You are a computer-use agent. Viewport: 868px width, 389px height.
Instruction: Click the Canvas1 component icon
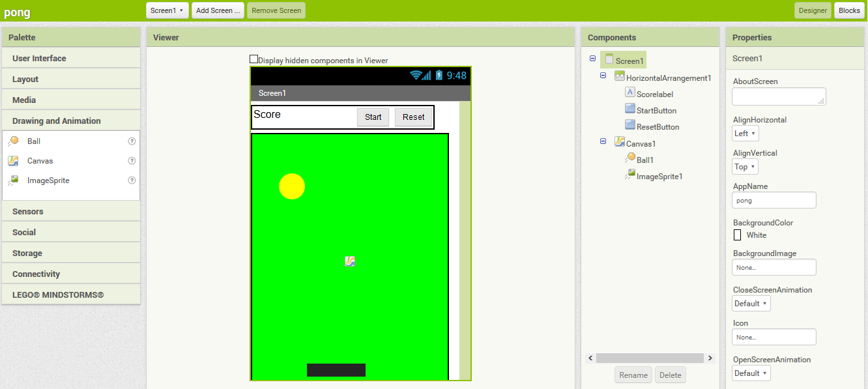(620, 142)
